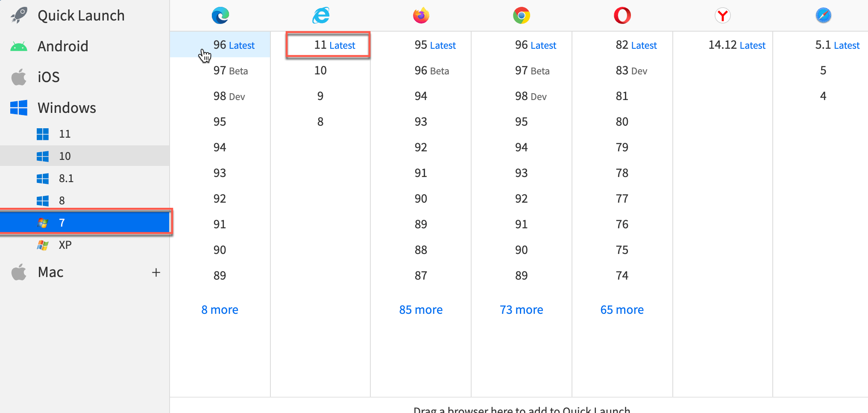Launch Safari 5.1 Latest

tap(837, 45)
